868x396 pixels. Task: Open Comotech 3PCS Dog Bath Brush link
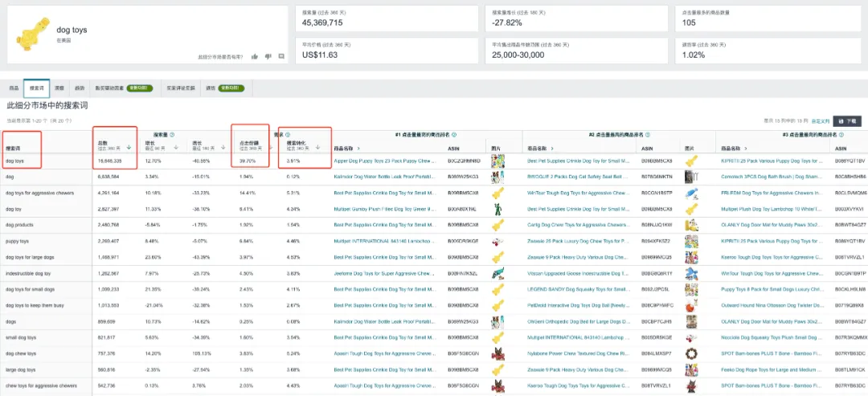(x=772, y=177)
